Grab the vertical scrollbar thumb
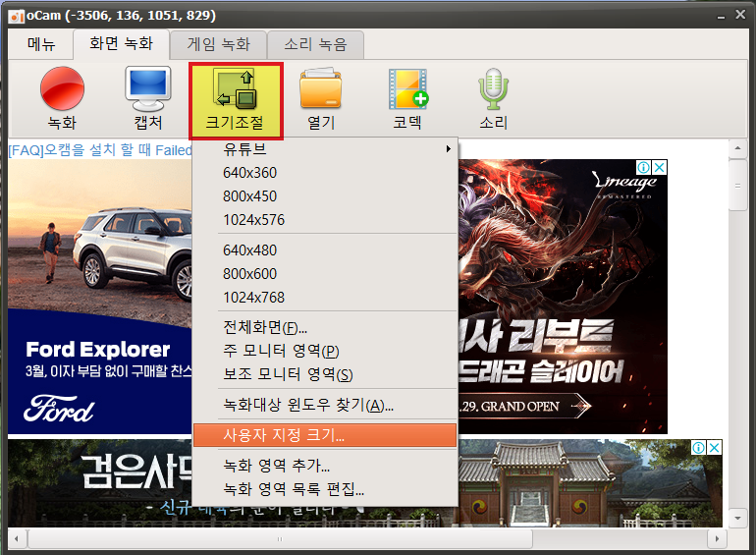This screenshot has height=555, width=756. (x=737, y=185)
